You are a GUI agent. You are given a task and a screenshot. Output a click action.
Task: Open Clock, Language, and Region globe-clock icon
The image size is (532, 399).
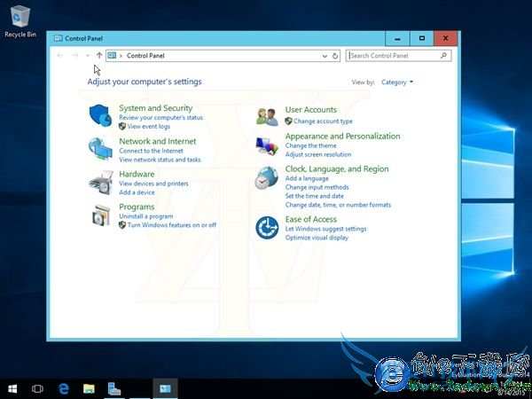click(267, 177)
